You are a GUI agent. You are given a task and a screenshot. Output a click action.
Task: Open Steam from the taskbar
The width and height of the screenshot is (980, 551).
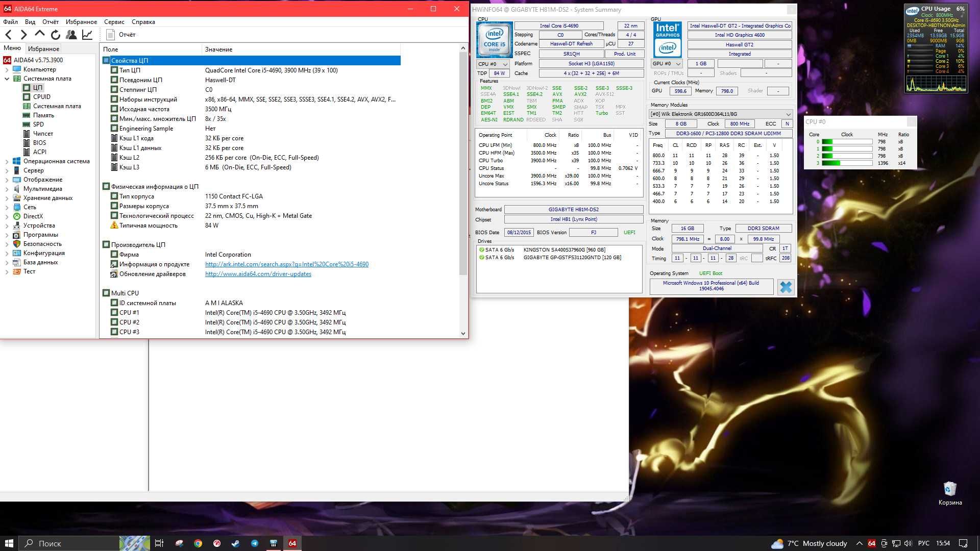[235, 543]
